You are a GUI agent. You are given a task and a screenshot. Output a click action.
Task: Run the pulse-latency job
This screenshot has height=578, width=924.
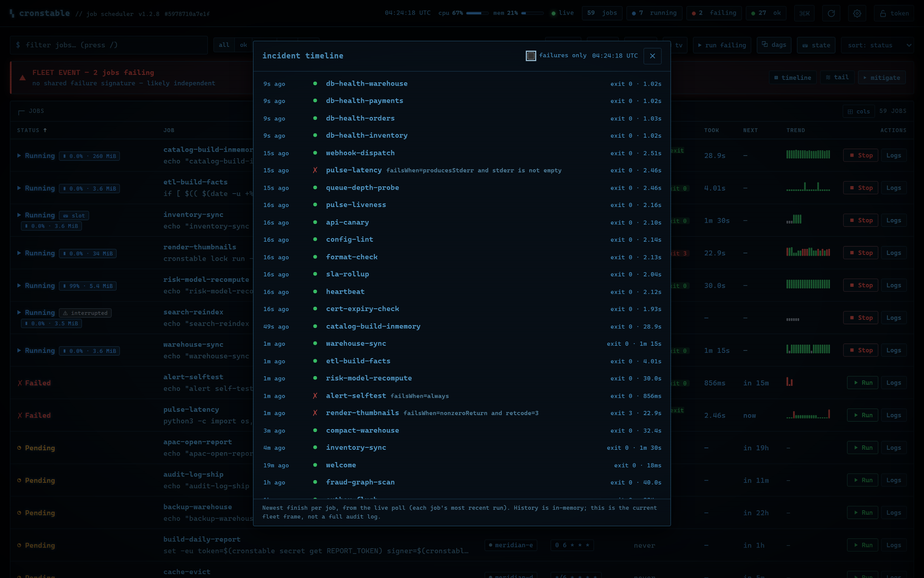tap(862, 415)
